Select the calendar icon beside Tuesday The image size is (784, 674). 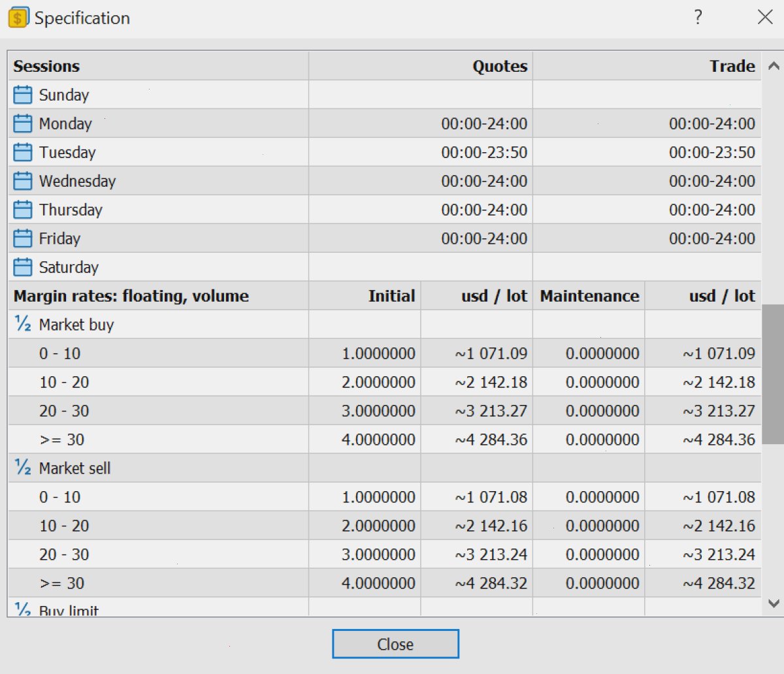[x=23, y=152]
